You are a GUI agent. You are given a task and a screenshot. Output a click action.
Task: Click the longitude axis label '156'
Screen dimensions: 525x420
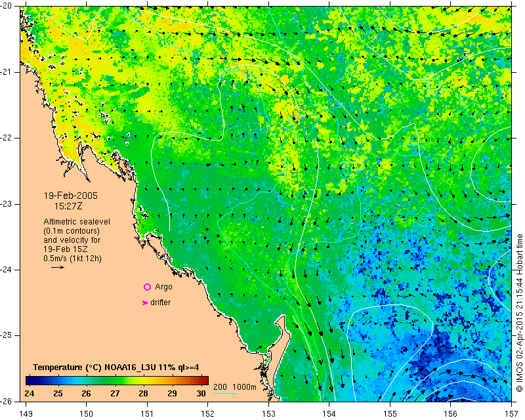coord(451,414)
